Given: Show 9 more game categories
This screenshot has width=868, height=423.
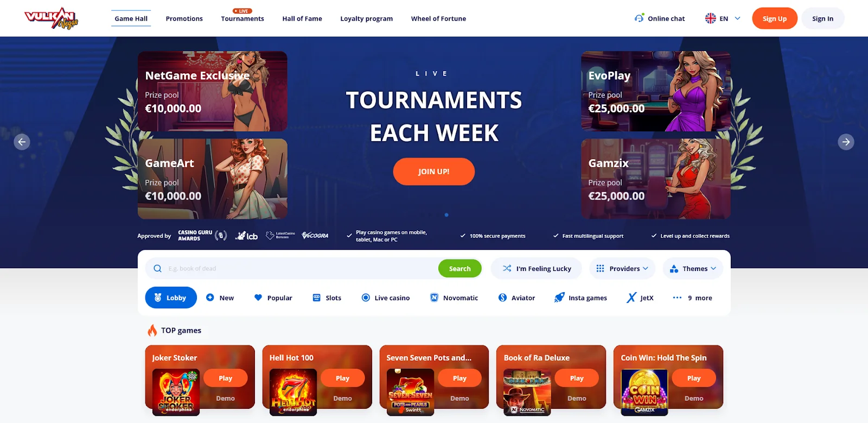Looking at the screenshot, I should click(693, 298).
